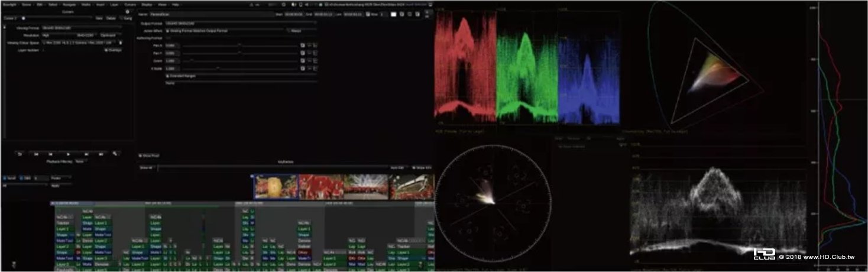Select the thumbnail with white light beams
The image size is (868, 272).
367,187
